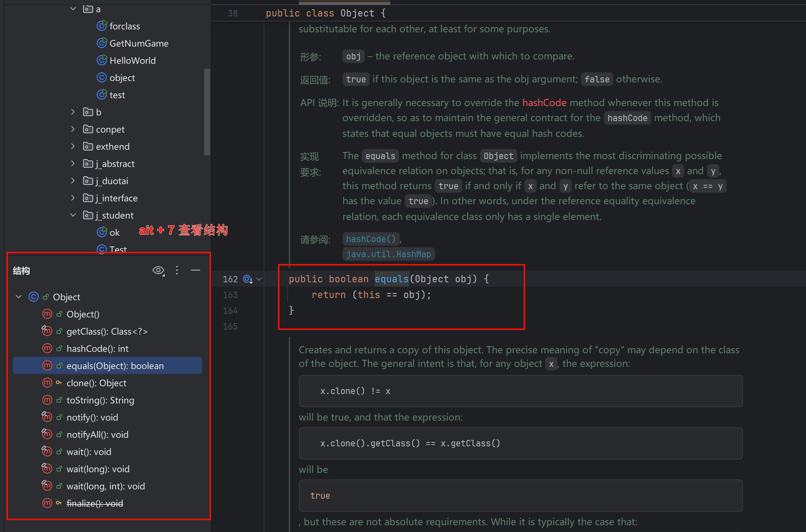806x532 pixels.
Task: Hide the Structure panel via the minimize dash
Action: (196, 270)
